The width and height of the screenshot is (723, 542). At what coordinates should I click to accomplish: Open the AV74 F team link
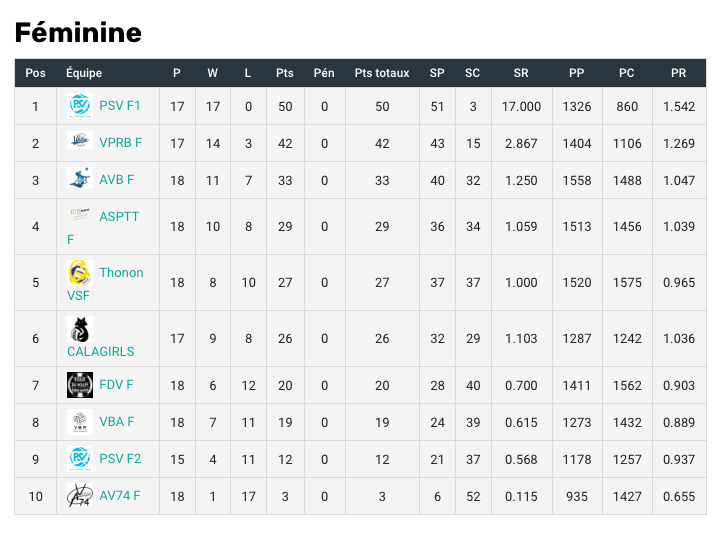click(x=120, y=495)
